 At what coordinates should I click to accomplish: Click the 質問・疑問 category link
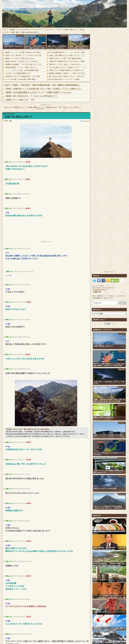pos(8,121)
